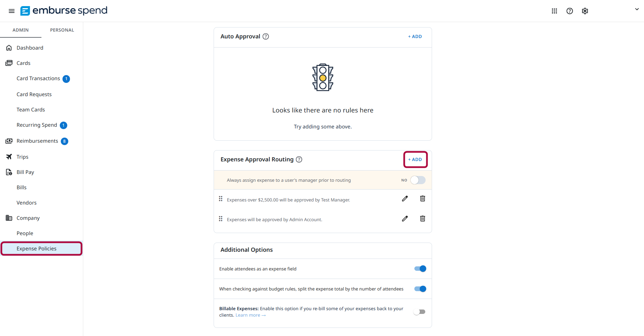Enable the Billable Expenses option

419,312
